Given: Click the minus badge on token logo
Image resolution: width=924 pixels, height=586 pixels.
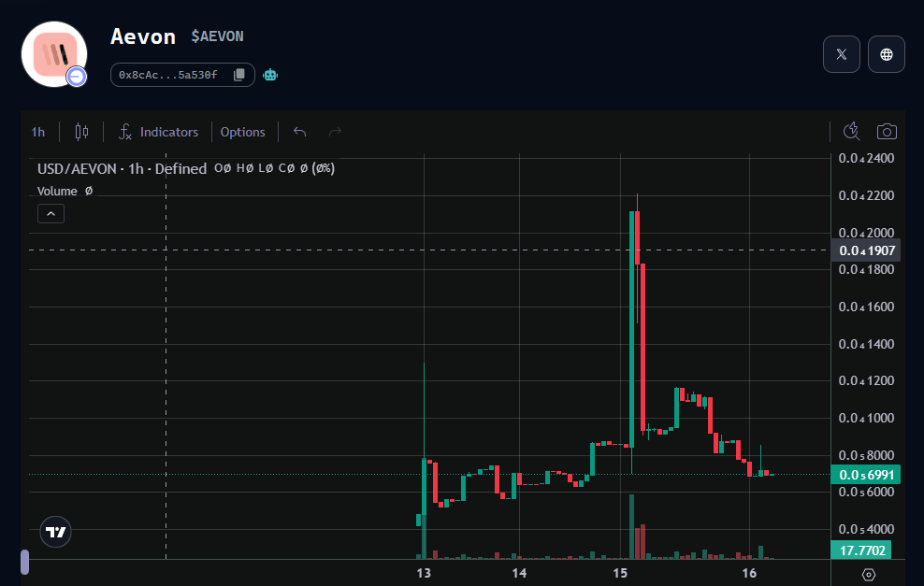Looking at the screenshot, I should coord(77,77).
